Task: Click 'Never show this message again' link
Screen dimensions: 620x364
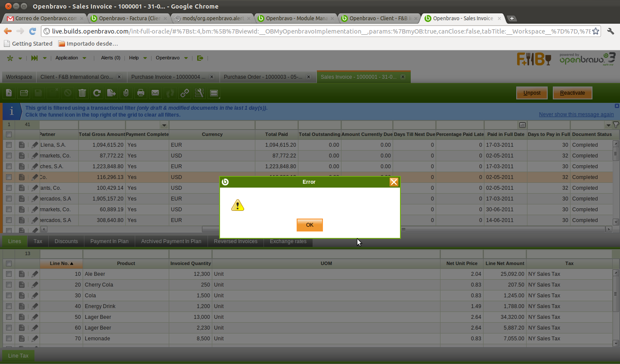Action: [x=576, y=114]
